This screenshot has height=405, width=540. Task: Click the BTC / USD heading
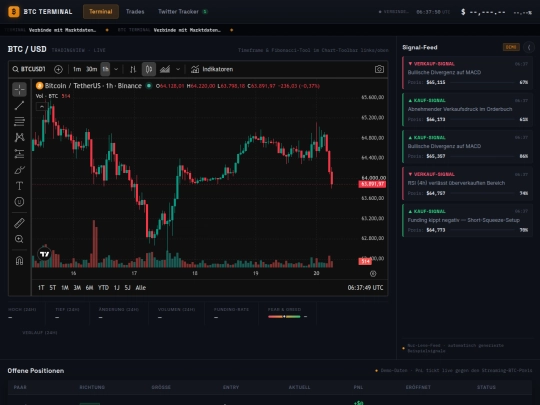point(27,49)
